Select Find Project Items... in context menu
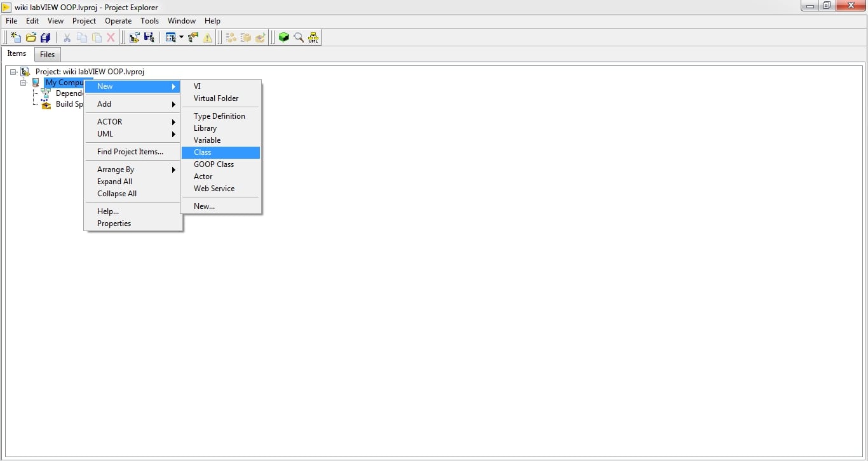The height and width of the screenshot is (461, 868). click(x=133, y=152)
